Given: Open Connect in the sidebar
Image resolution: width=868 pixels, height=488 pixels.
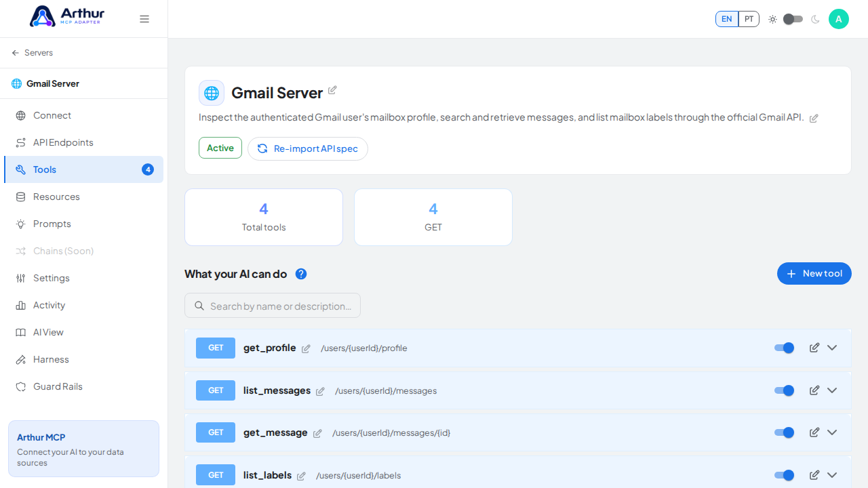Looking at the screenshot, I should pos(84,115).
